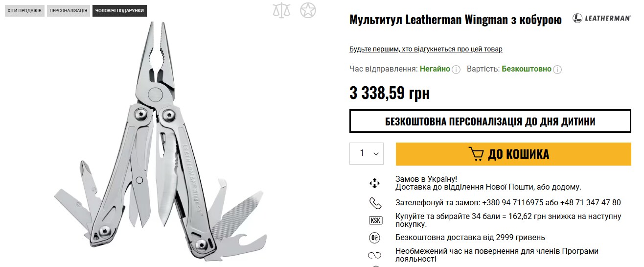644x267 pixels.
Task: Select the ПЕРСОНАЛІЗАЦІЯ tag
Action: (69, 10)
